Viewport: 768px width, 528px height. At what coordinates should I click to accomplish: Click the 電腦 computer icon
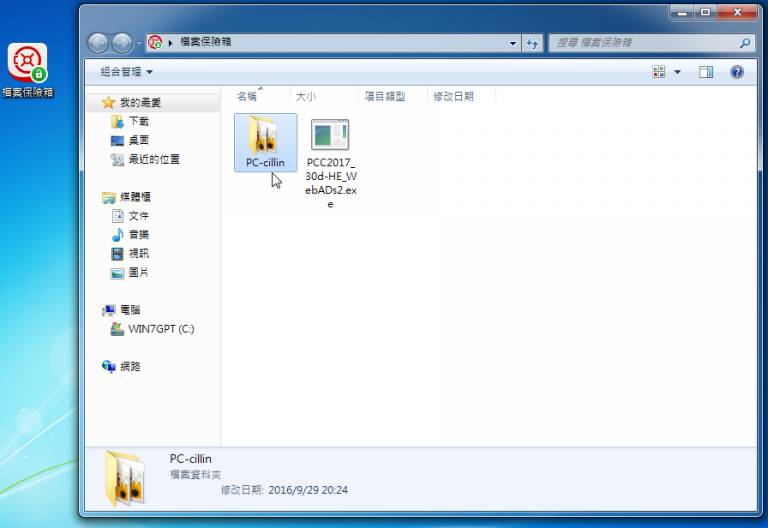pos(108,310)
